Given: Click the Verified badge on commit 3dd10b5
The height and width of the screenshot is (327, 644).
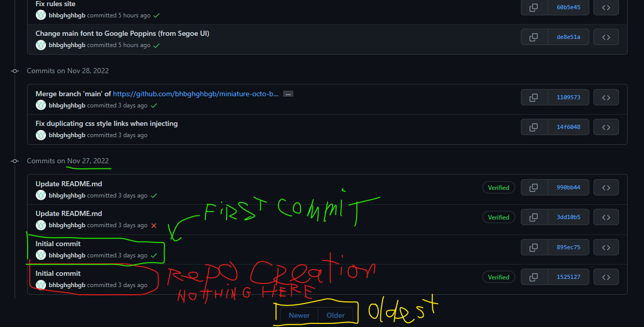Looking at the screenshot, I should coord(498,217).
